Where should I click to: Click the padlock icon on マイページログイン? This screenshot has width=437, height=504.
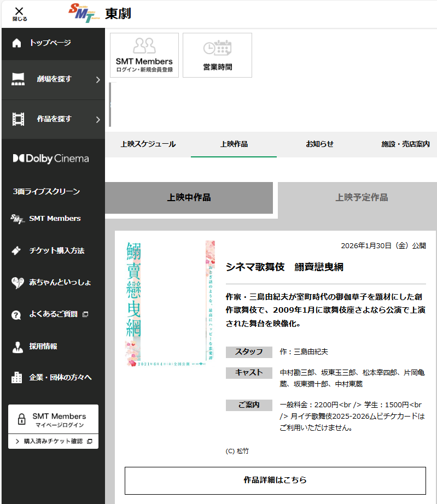21,419
